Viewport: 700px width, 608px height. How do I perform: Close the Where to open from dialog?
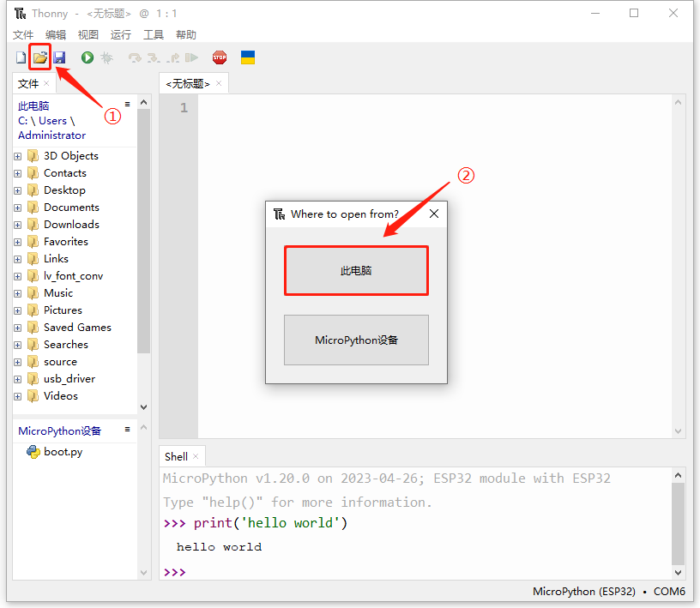tap(434, 214)
